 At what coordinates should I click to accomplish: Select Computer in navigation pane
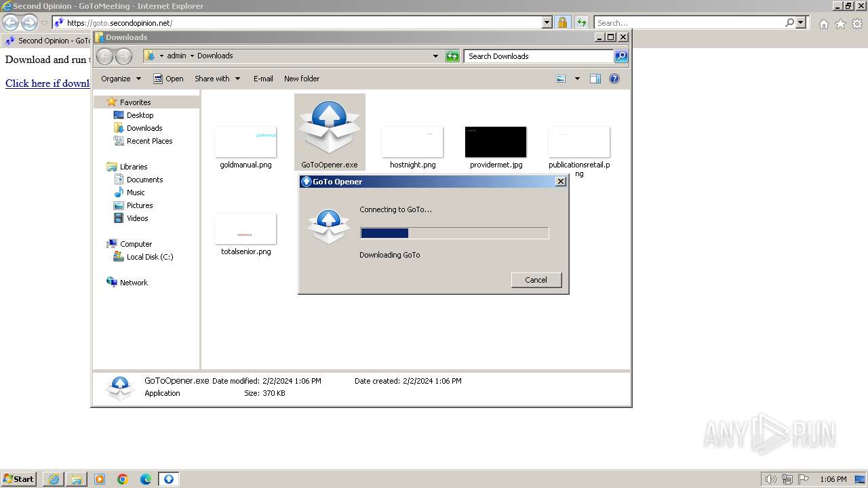pyautogui.click(x=136, y=244)
